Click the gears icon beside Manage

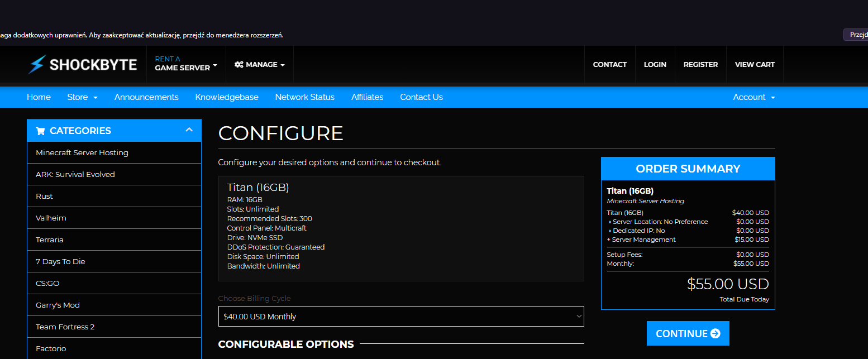[239, 65]
